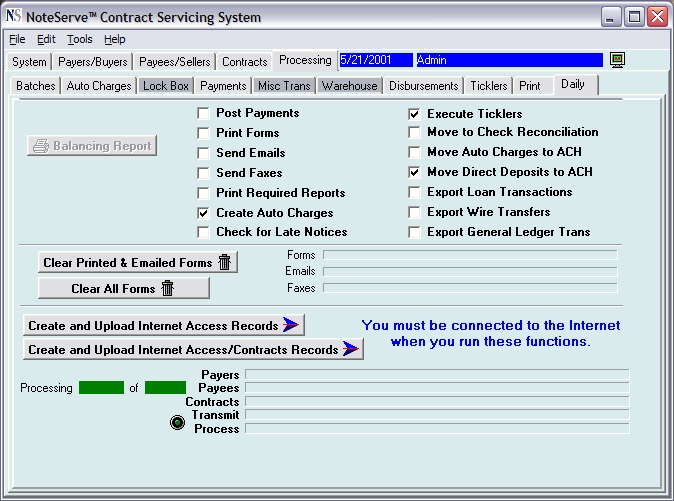Image resolution: width=674 pixels, height=501 pixels.
Task: Check the Send Emails checkbox
Action: [203, 153]
